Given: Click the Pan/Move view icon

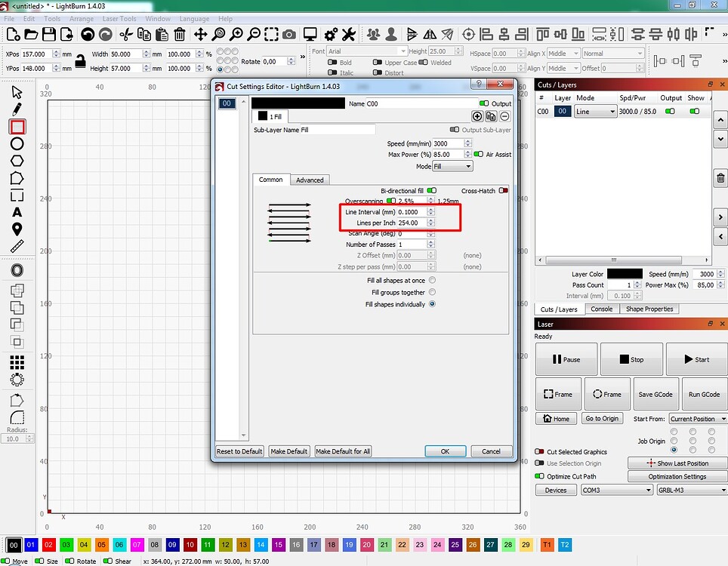Looking at the screenshot, I should pyautogui.click(x=201, y=34).
